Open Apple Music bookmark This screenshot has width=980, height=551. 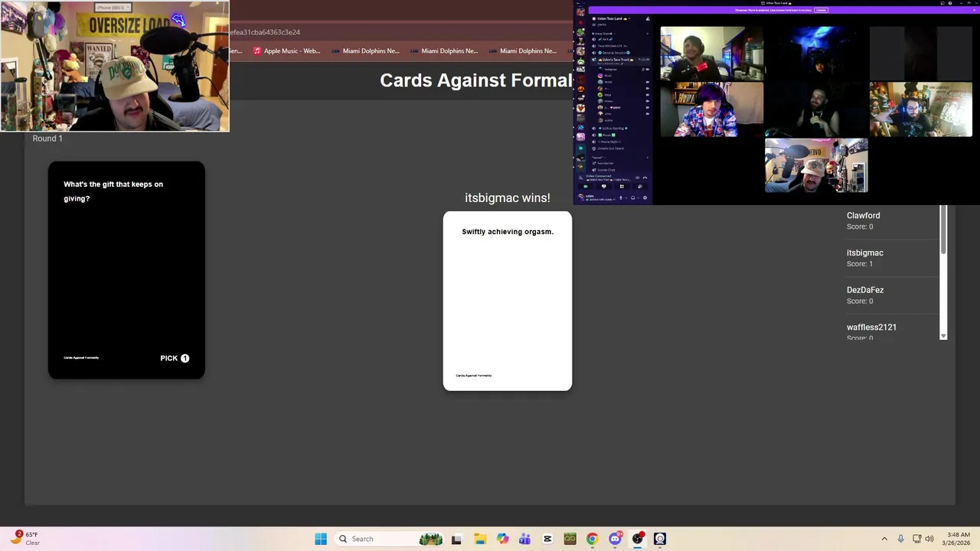coord(287,51)
